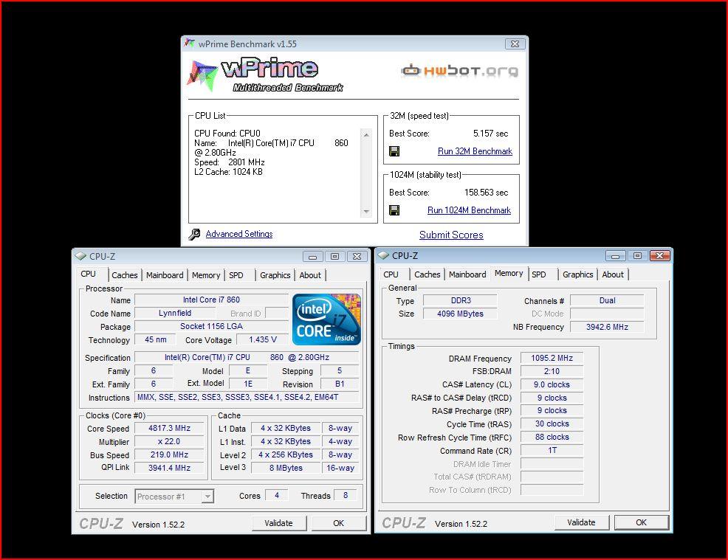The width and height of the screenshot is (728, 560).
Task: Click CAS# Latency value 9.0 clocks
Action: tap(552, 384)
